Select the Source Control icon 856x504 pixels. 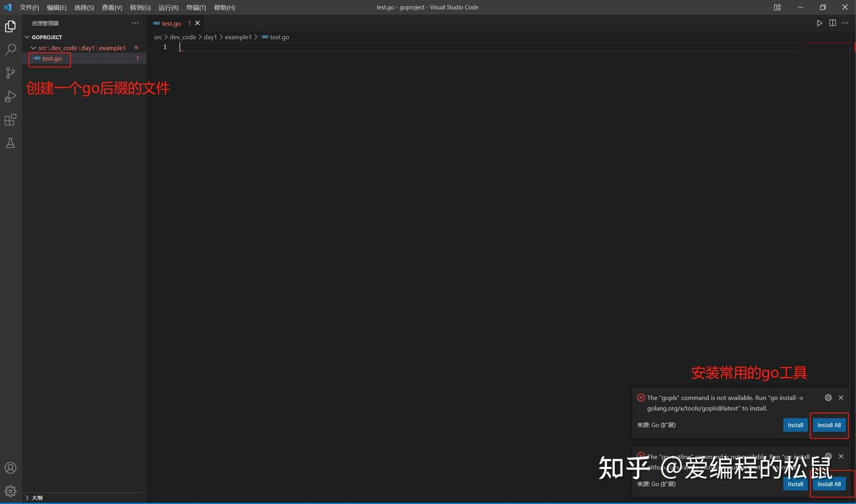coord(10,73)
